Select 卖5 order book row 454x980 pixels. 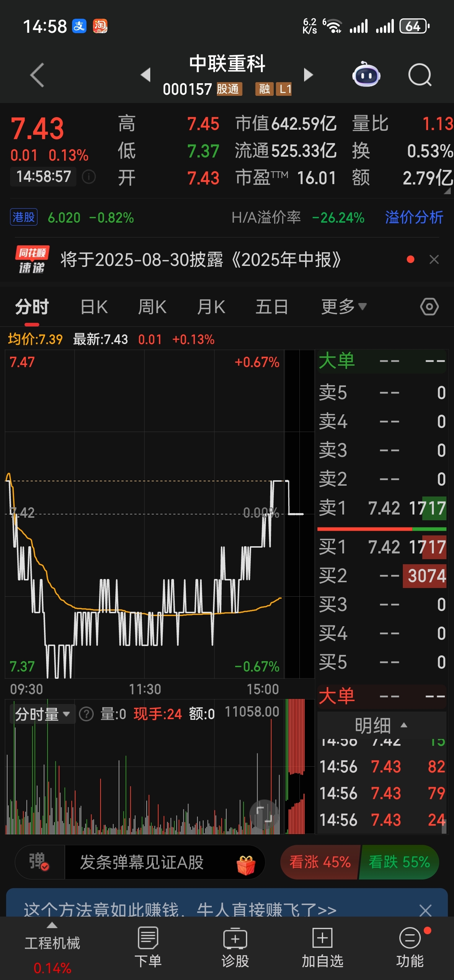pos(382,393)
